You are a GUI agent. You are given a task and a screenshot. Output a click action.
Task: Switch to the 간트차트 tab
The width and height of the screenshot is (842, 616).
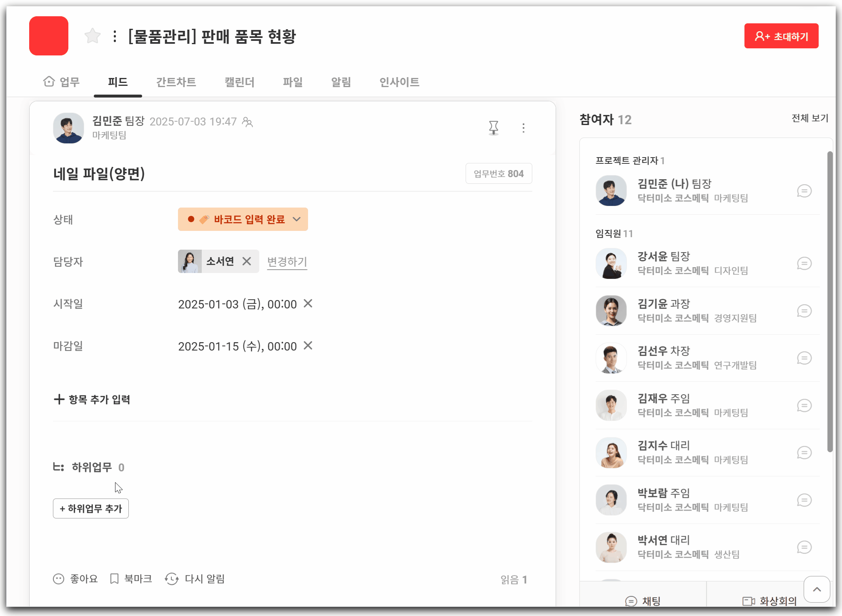[x=176, y=82]
